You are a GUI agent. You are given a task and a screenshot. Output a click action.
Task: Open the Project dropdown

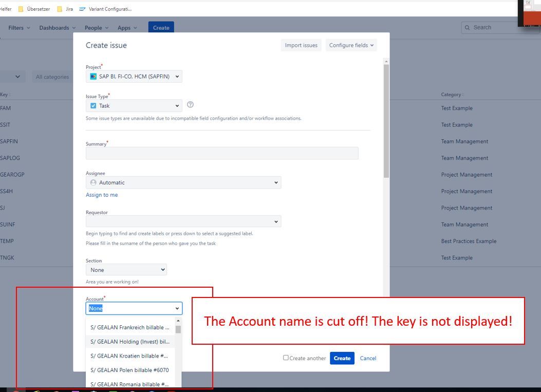pos(134,77)
